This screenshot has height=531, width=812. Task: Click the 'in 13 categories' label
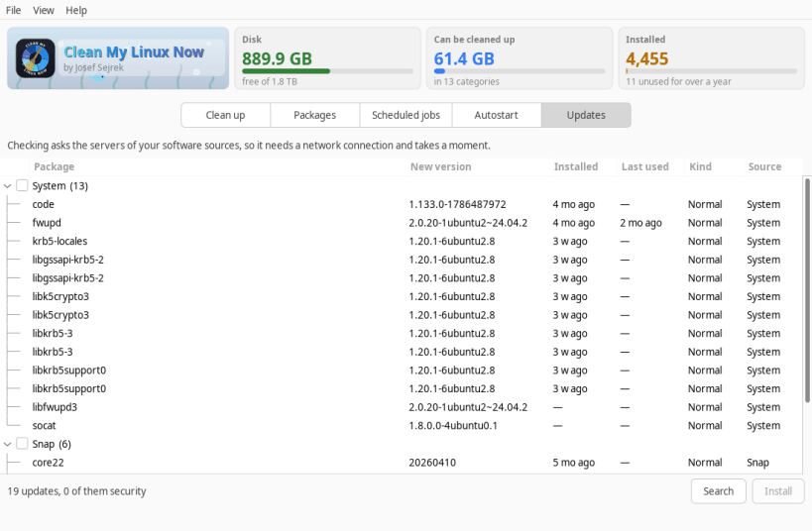click(467, 82)
